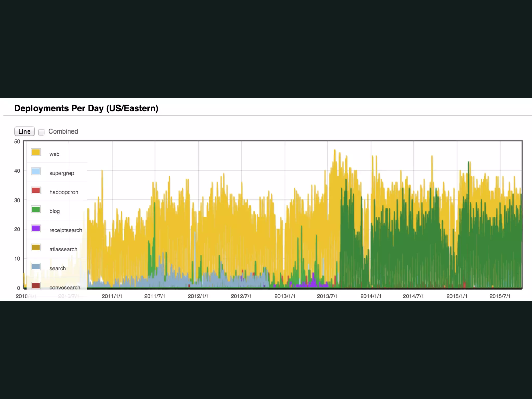Click the 2015/1/1 x-axis date label
Image resolution: width=532 pixels, height=399 pixels.
click(457, 296)
